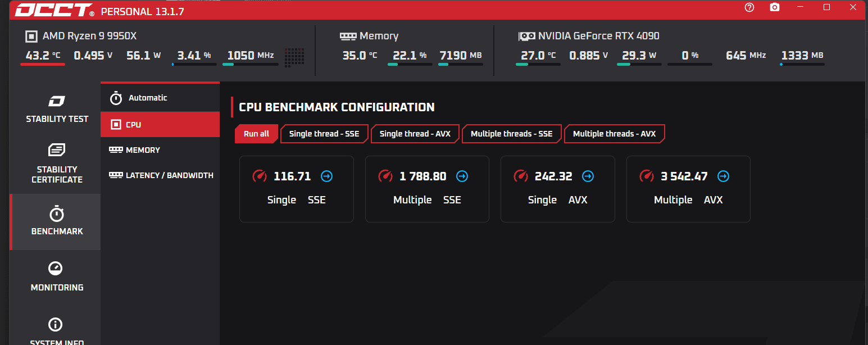Click the stopwatch icon beside Automatic
Screen dimensions: 868x345
click(116, 98)
